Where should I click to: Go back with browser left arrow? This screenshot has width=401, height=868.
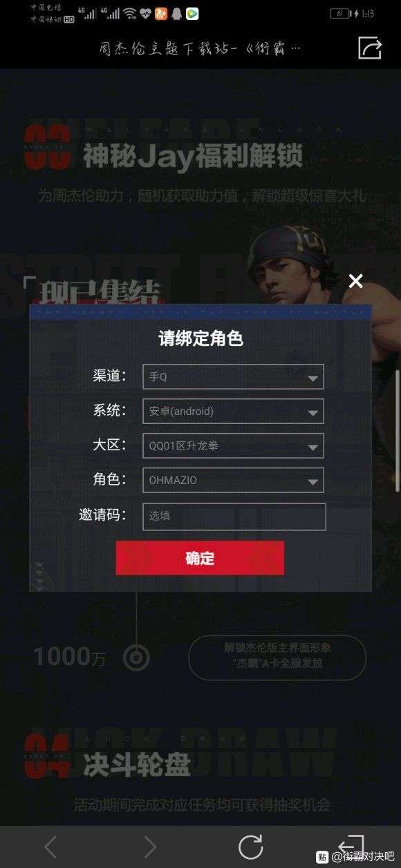click(x=50, y=847)
